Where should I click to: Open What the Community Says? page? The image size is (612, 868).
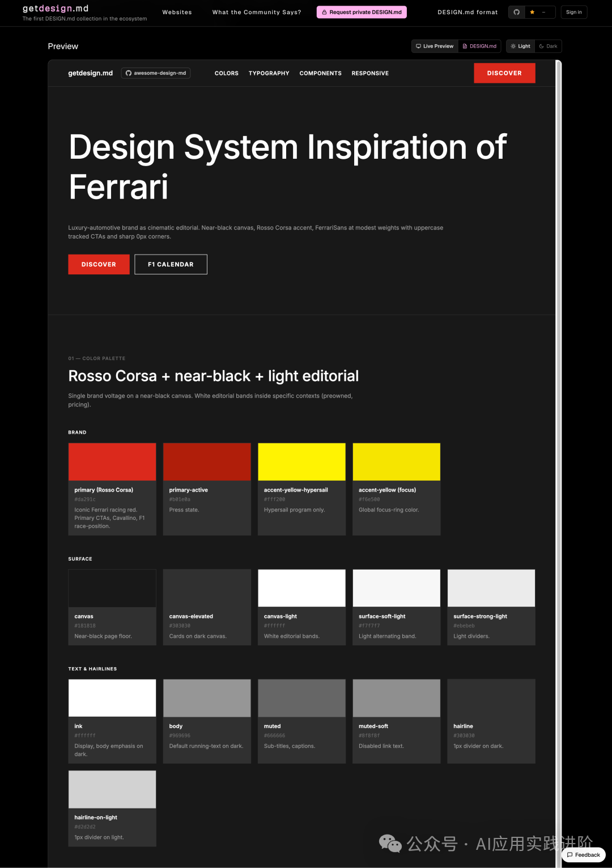tap(257, 12)
